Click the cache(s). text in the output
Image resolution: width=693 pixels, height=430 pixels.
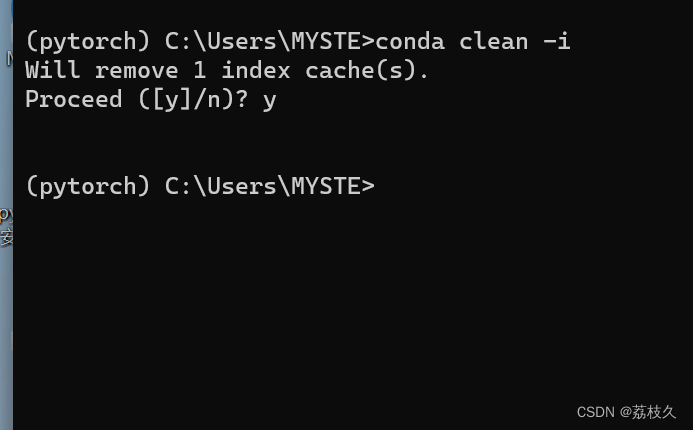[x=367, y=71]
